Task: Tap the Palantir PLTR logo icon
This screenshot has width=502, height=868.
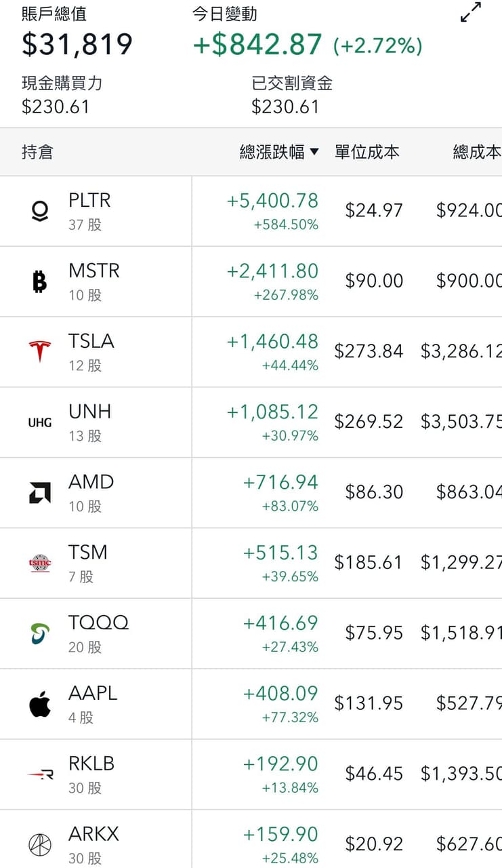Action: coord(40,211)
